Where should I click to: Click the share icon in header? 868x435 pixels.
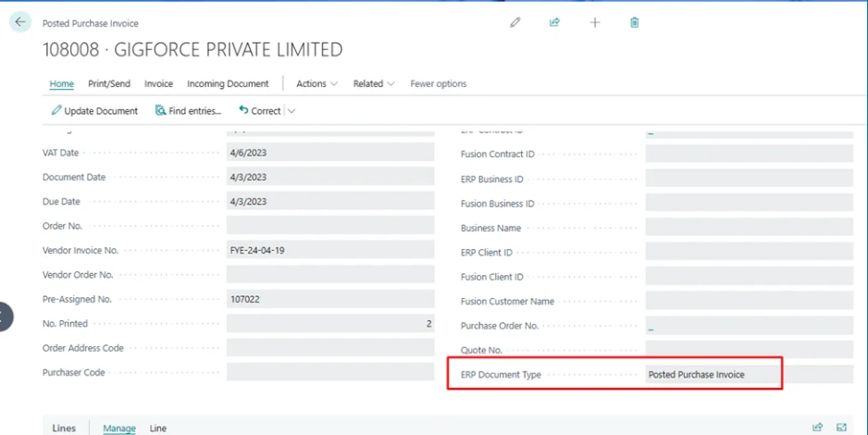554,22
